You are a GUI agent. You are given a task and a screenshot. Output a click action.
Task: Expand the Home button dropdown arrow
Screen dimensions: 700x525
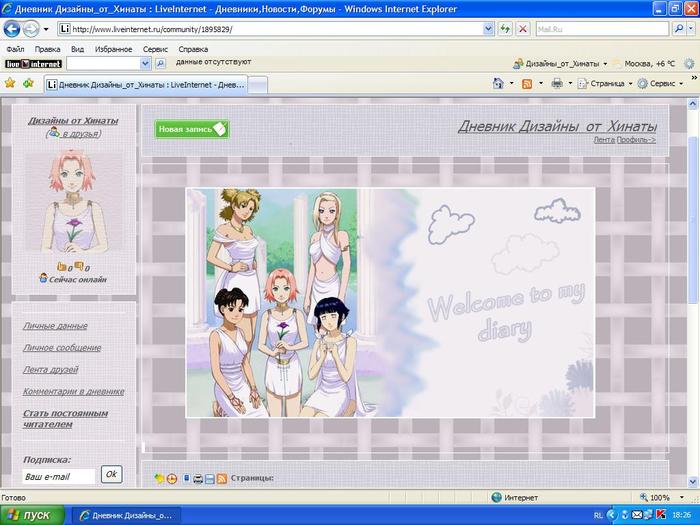tap(512, 83)
